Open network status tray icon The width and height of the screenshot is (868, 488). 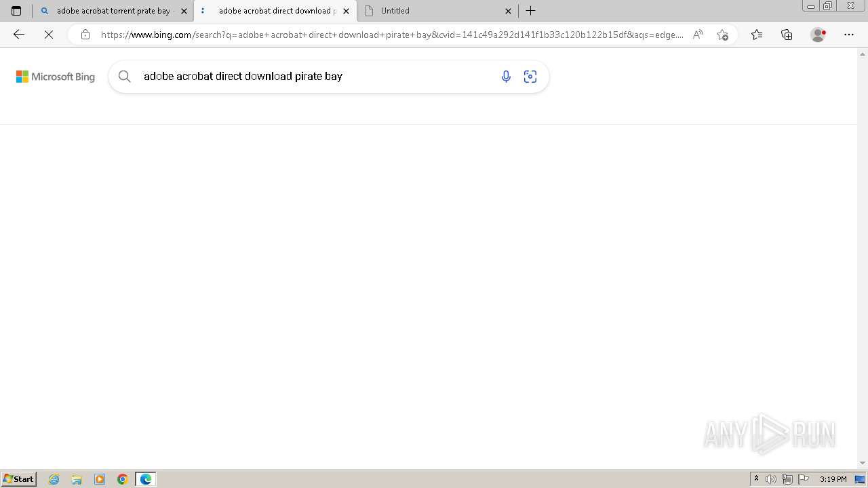tap(787, 479)
